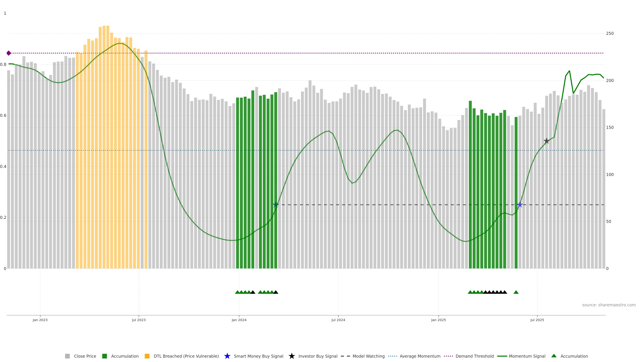This screenshot has height=362, width=644.
Task: Click the green Accumulation square legend icon
Action: click(x=104, y=356)
